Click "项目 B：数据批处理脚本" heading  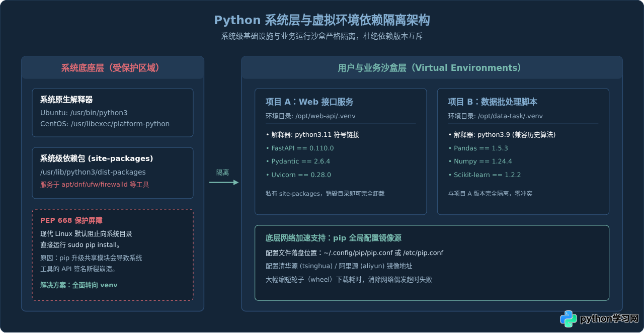click(493, 102)
